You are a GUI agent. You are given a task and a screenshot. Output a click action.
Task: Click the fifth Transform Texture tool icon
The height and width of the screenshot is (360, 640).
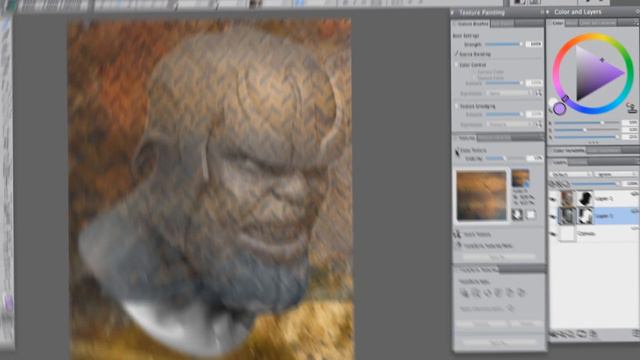tap(509, 293)
